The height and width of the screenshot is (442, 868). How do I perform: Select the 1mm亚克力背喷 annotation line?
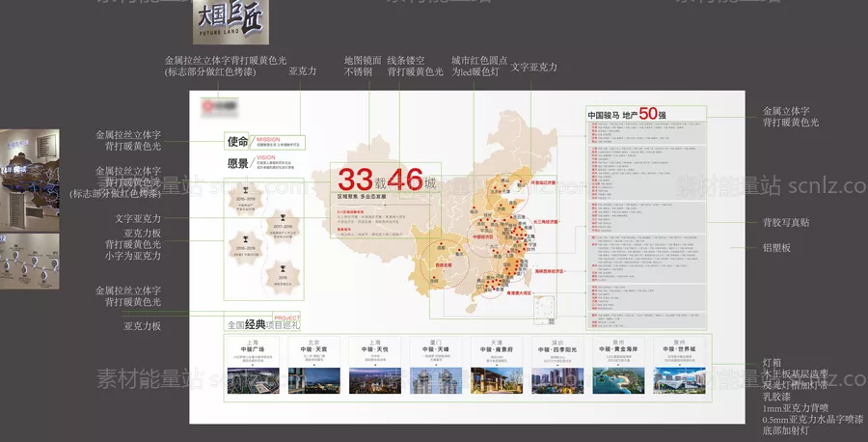(x=796, y=407)
